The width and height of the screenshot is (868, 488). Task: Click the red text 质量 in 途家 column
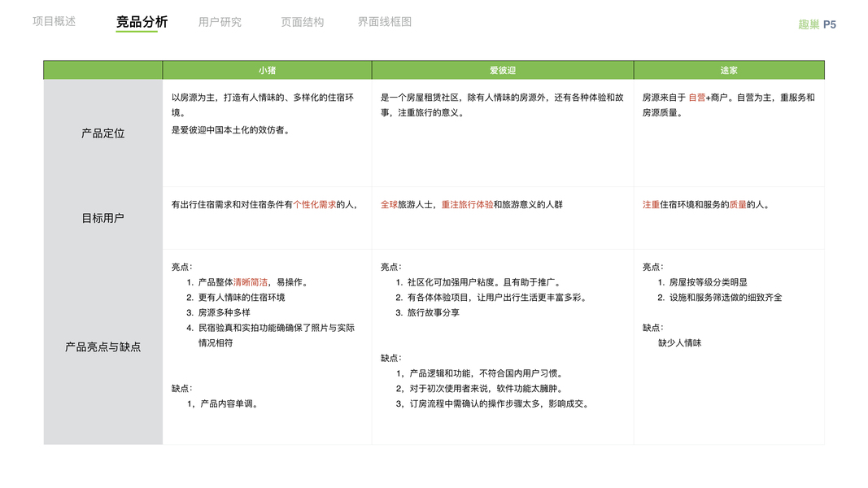[x=738, y=205]
